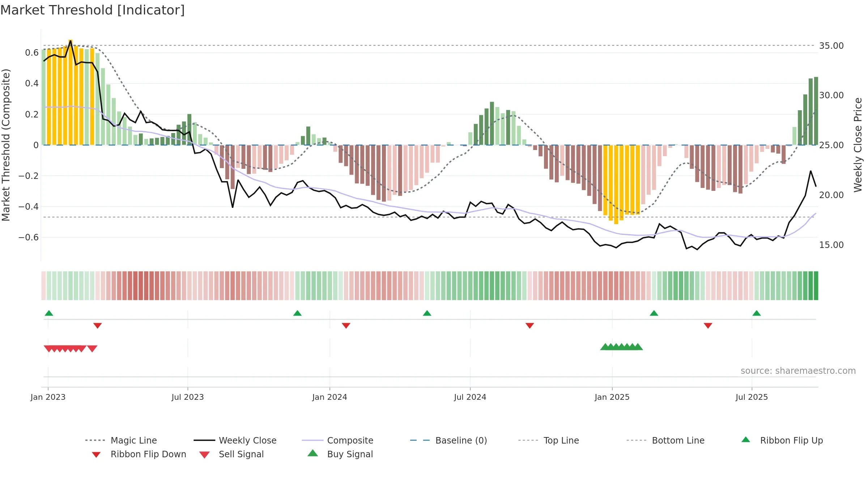Click the ribbon flip down marker near Jan 2024

(346, 326)
